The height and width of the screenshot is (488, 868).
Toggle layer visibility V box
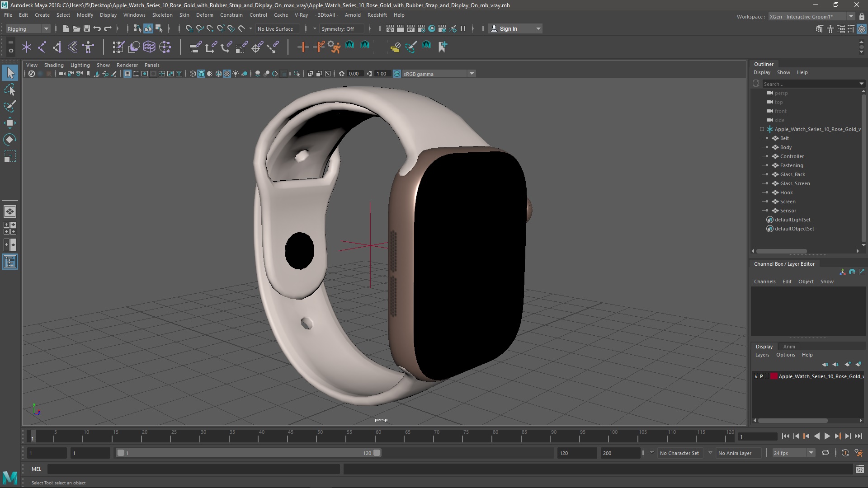pos(756,376)
